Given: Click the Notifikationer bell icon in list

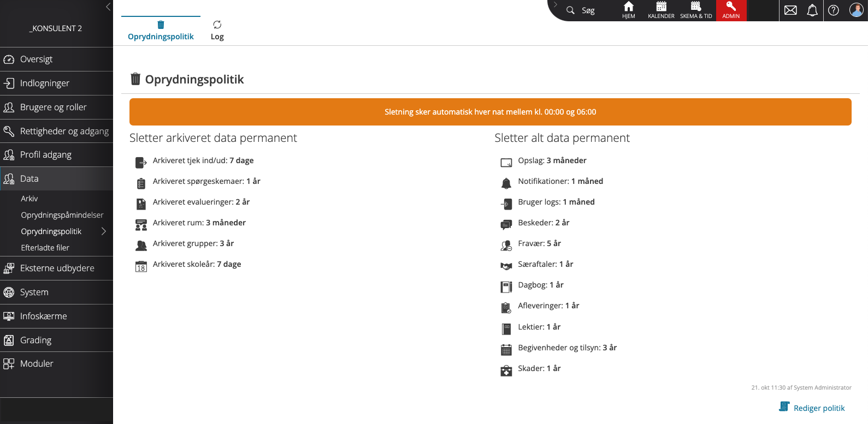Looking at the screenshot, I should click(x=506, y=183).
